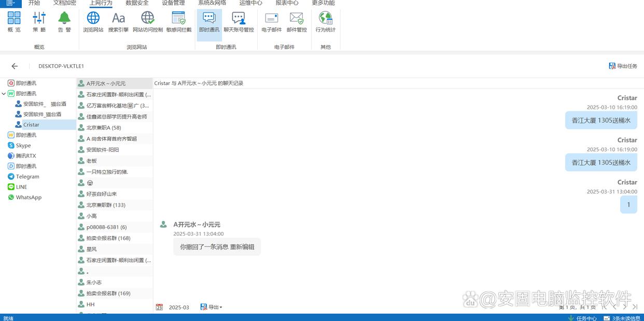The image size is (644, 321).
Task: Open the 策略 policy settings icon
Action: [39, 22]
